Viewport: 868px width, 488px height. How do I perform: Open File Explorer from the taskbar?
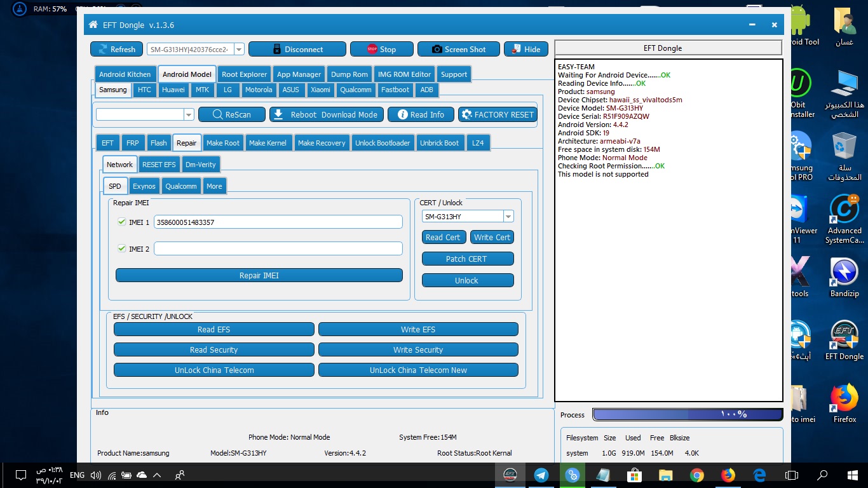[665, 475]
